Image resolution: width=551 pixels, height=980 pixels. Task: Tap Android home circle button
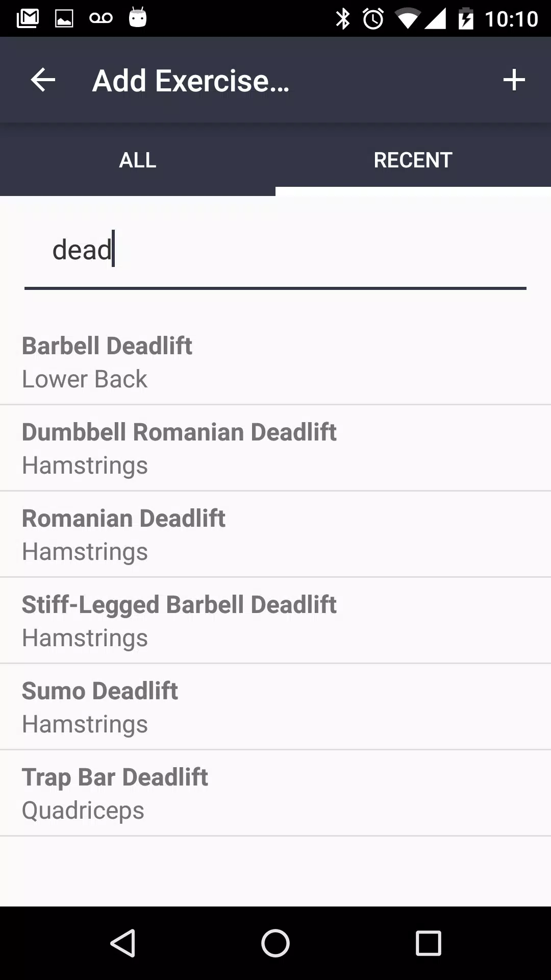pos(275,943)
